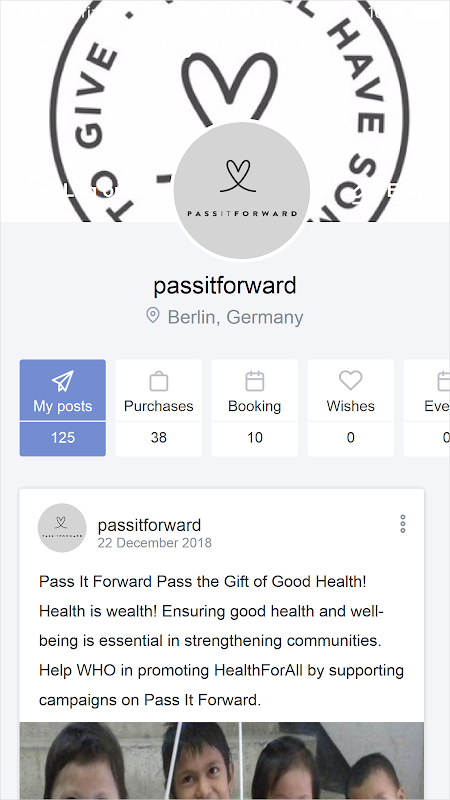Open the three-dot post options menu
Viewport: 450px width, 800px height.
tap(403, 524)
